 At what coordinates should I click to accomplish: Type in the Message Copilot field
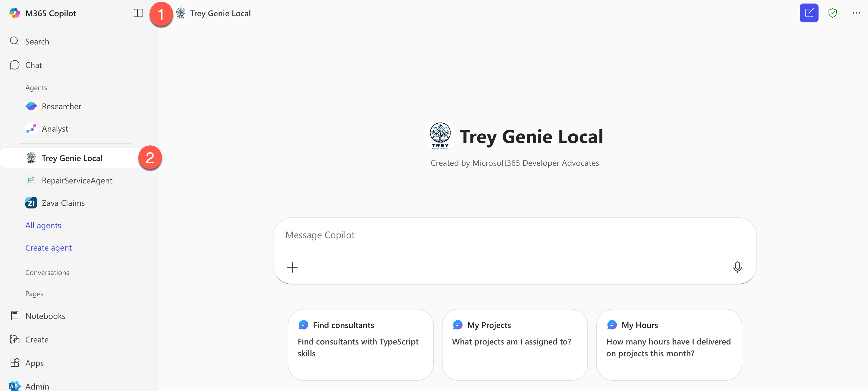[506, 235]
